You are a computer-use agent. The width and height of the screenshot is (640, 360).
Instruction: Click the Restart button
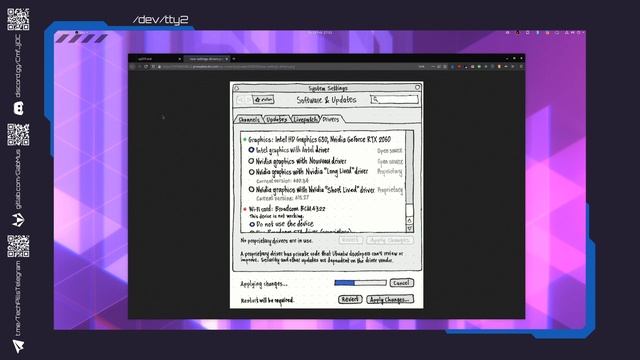point(350,299)
